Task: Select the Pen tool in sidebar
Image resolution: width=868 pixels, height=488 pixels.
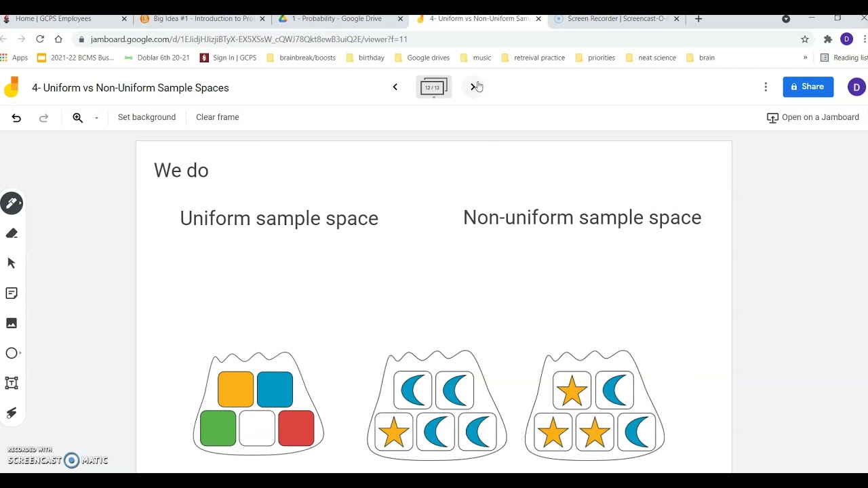Action: 12,203
